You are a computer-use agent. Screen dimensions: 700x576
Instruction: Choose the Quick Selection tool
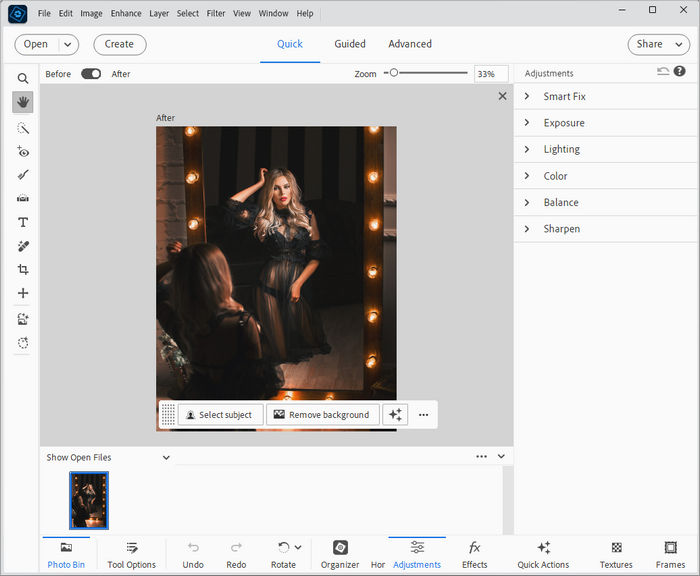pos(23,128)
